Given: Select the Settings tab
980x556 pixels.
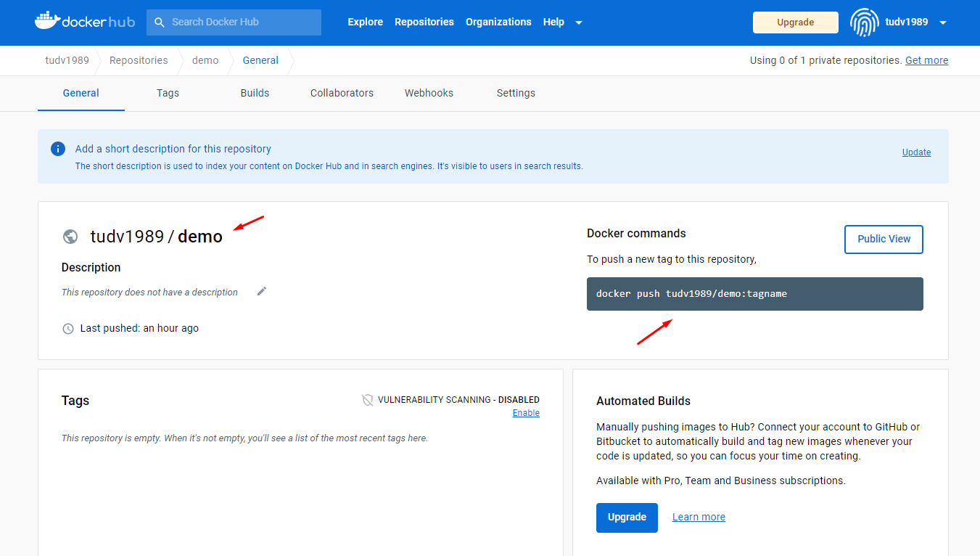Looking at the screenshot, I should click(516, 93).
